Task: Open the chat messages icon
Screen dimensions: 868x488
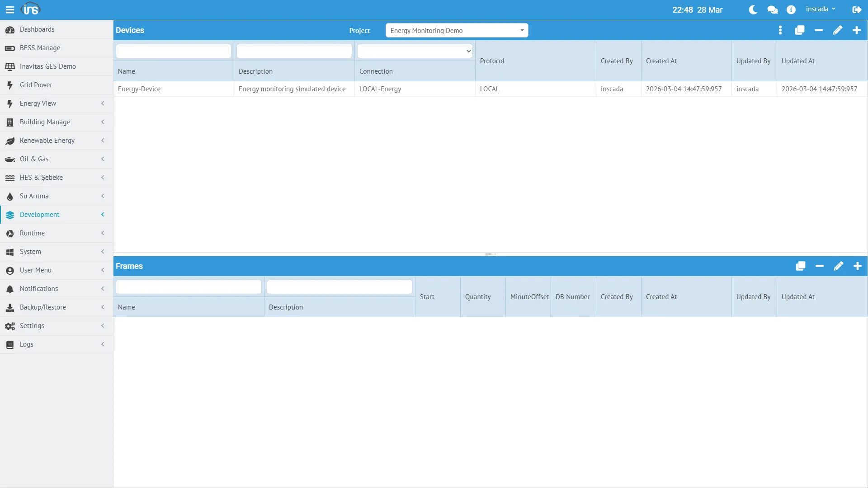Action: [x=772, y=9]
